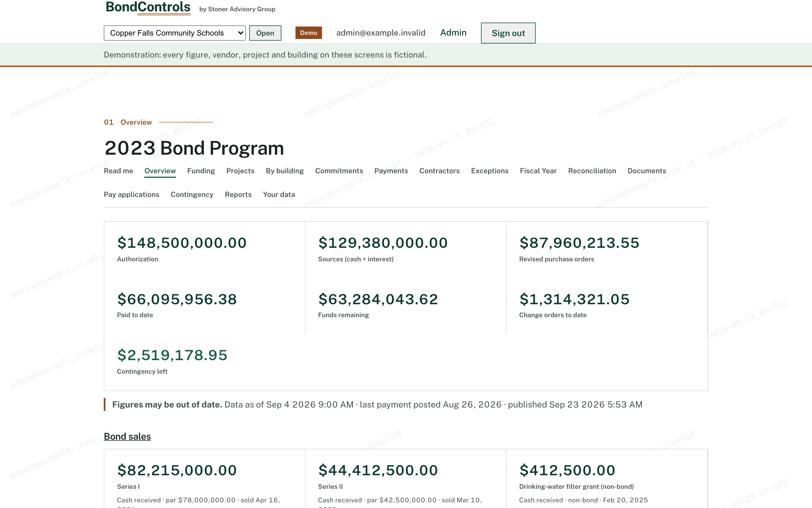This screenshot has width=812, height=508.
Task: Click the Sign out button
Action: coord(508,33)
